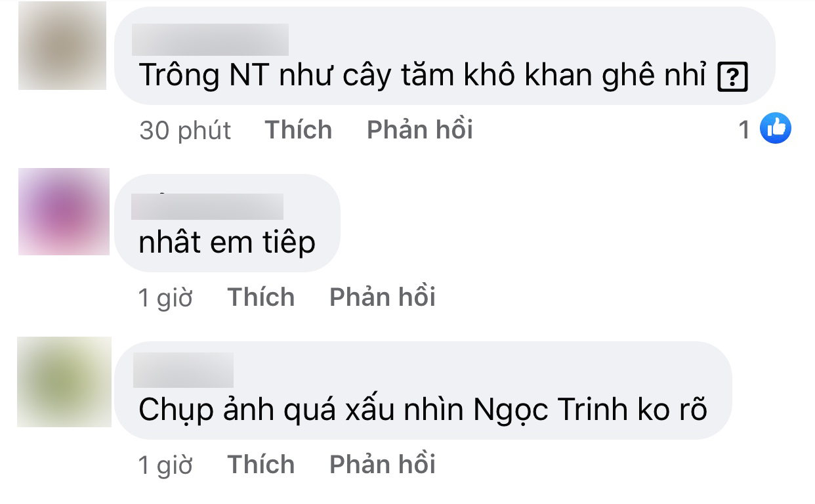Click Thích under the "Chụp ảnh quá xấu" comment
This screenshot has width=815, height=504.
click(x=261, y=465)
